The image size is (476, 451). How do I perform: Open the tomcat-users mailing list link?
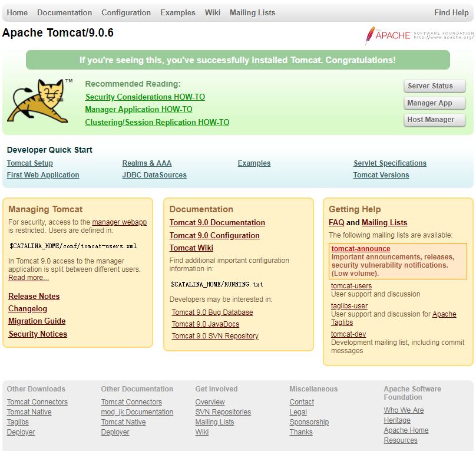pos(352,286)
